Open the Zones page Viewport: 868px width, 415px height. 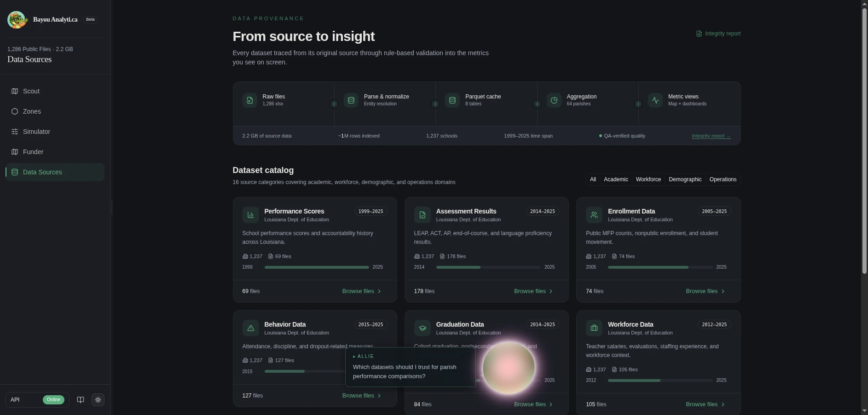point(55,111)
